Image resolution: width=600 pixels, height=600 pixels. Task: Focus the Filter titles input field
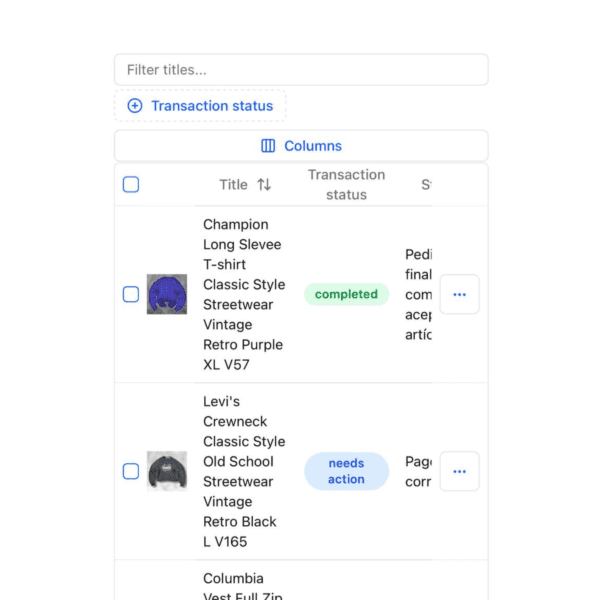(x=301, y=70)
